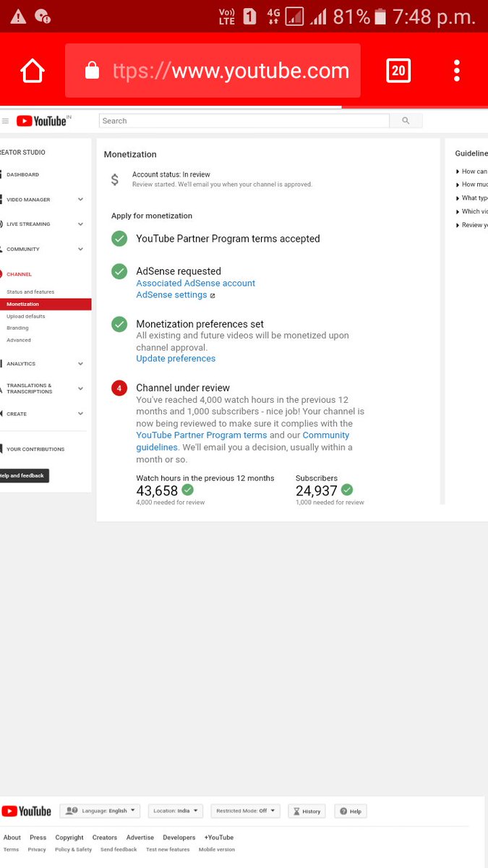Image resolution: width=488 pixels, height=868 pixels.
Task: Open the Restricted Mode: Off dropdown
Action: 246,811
